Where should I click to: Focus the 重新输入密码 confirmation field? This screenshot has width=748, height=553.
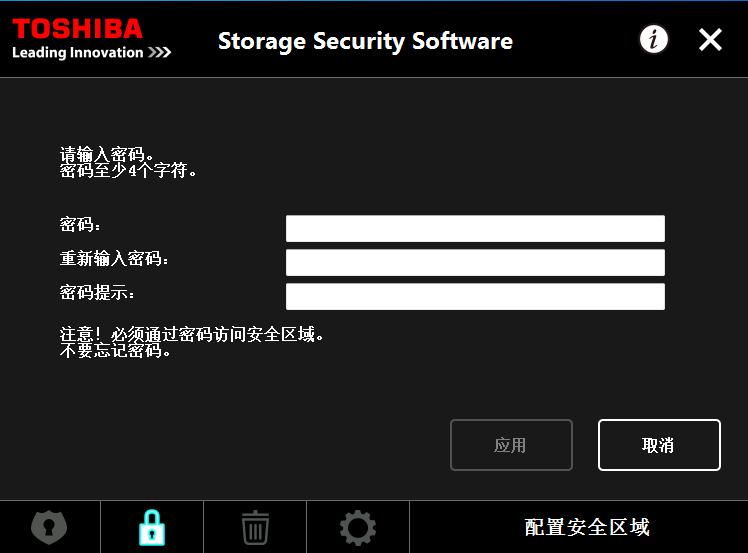point(475,263)
